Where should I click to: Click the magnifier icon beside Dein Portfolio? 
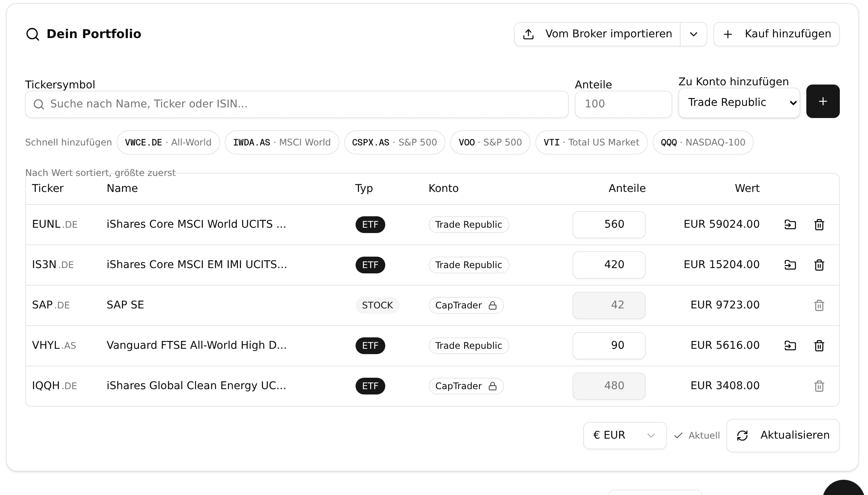point(33,34)
